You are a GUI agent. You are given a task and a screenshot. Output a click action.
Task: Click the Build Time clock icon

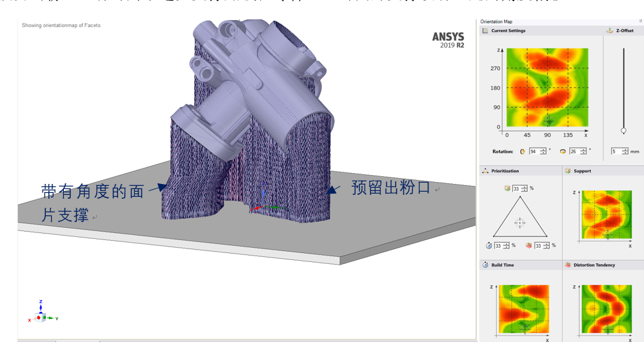click(485, 265)
